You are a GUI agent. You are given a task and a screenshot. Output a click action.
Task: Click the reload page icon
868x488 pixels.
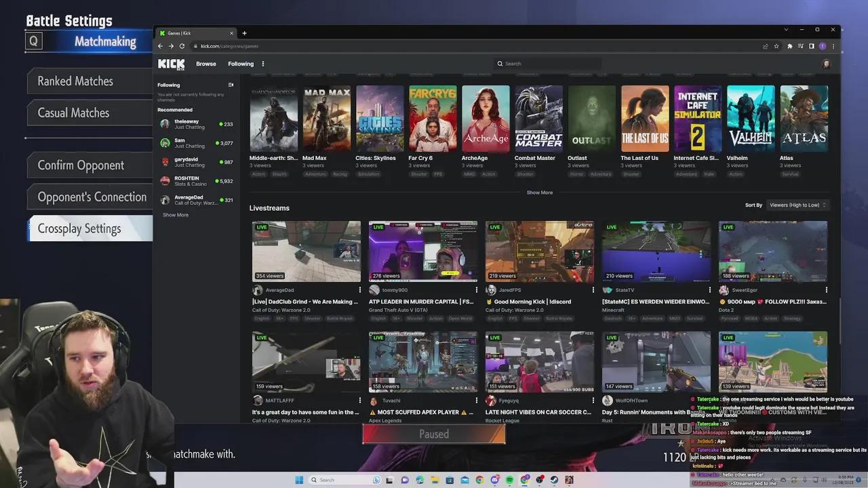coord(182,46)
